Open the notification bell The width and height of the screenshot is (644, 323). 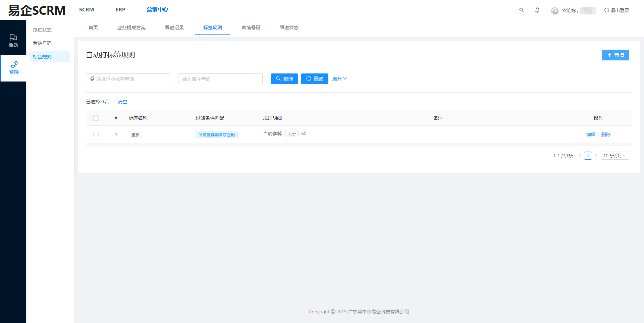coord(537,10)
